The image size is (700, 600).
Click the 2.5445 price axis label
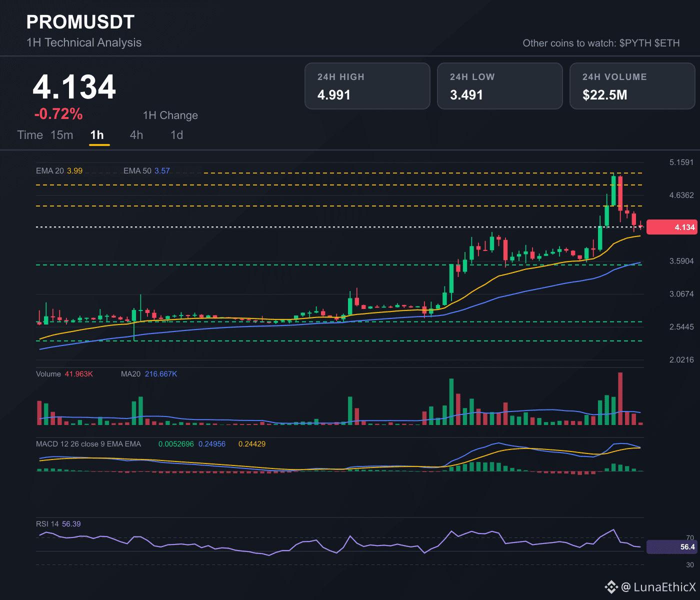(681, 327)
